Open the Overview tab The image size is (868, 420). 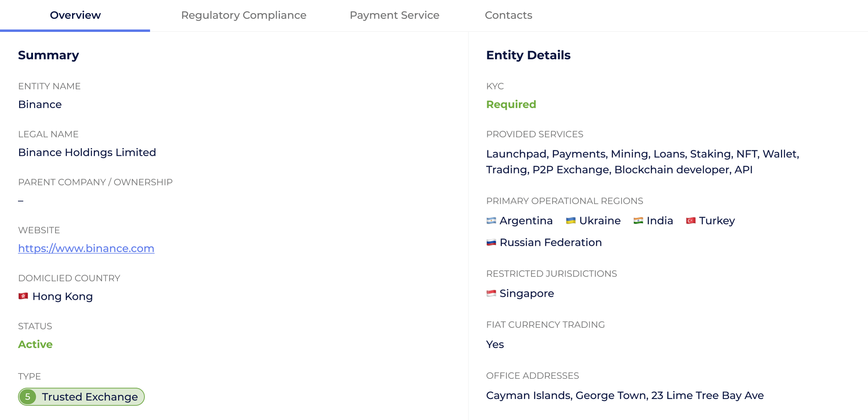(75, 15)
